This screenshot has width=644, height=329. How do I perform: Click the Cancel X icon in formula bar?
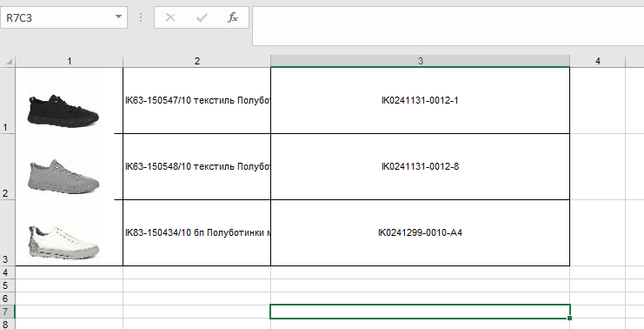(x=170, y=17)
